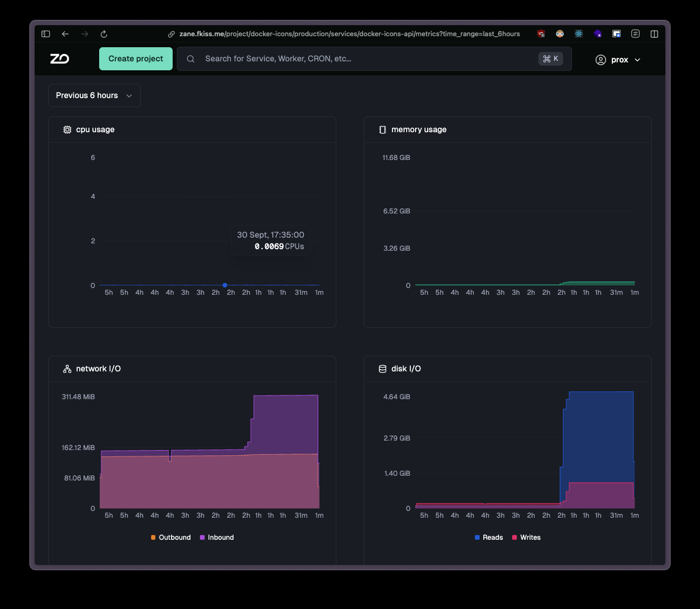Open the ZO logo home link

pos(59,59)
